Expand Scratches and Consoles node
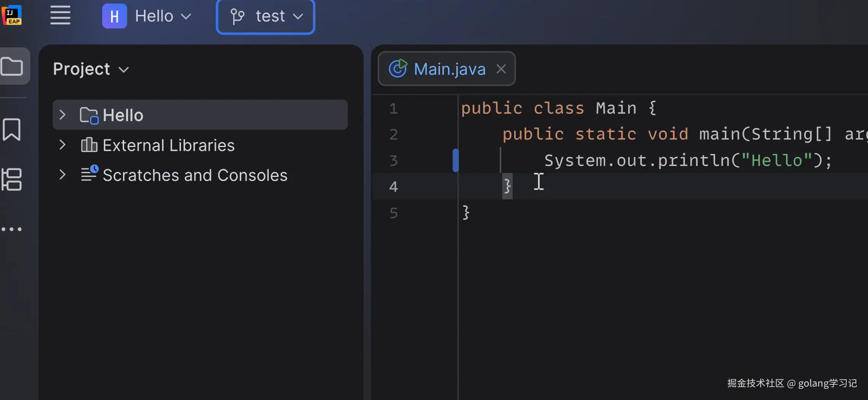 pos(62,174)
